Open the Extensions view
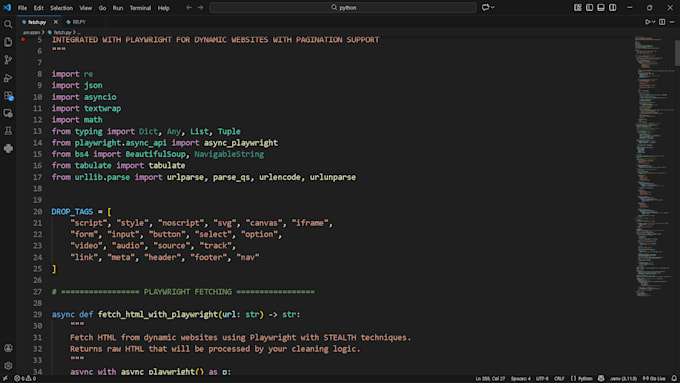Screen dimensions: 680x383 pos(8,95)
